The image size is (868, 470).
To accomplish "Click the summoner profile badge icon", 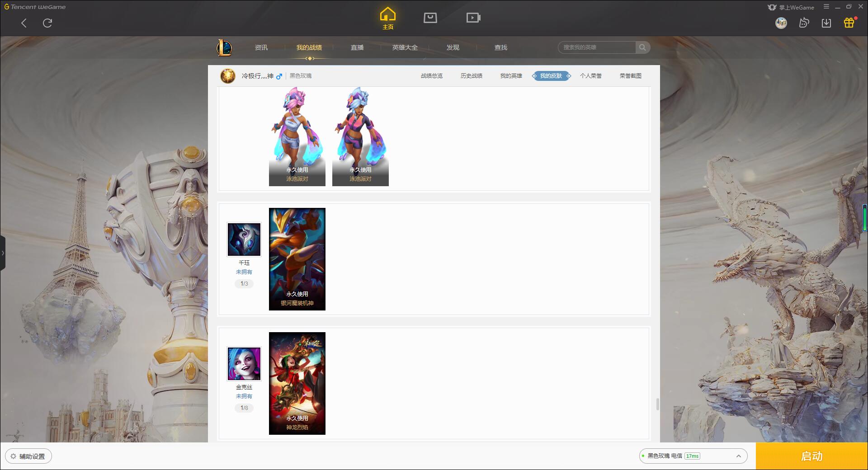I will (x=228, y=76).
